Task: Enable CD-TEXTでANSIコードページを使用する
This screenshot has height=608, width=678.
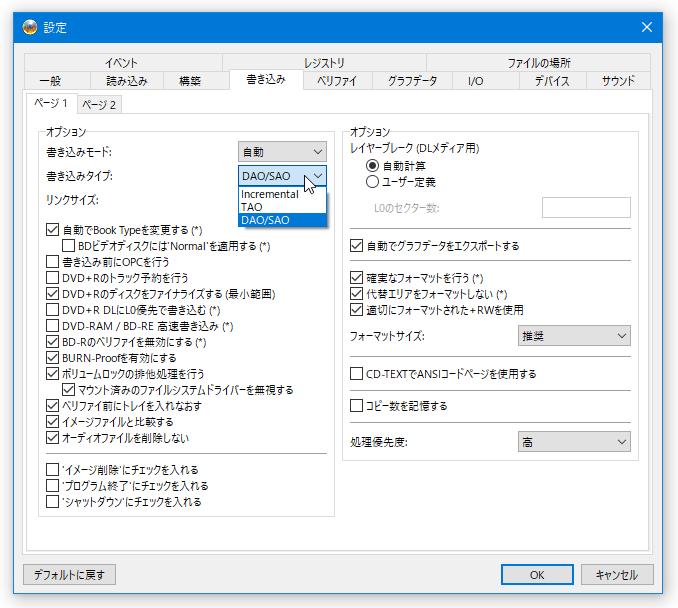Action: click(x=356, y=374)
